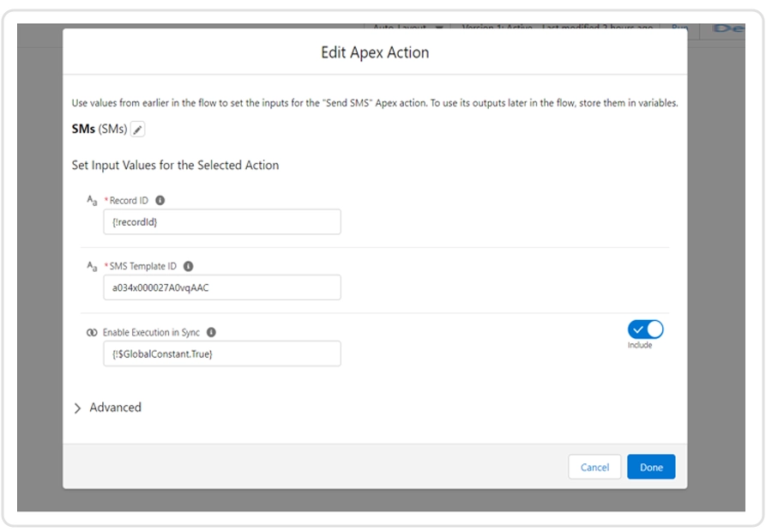The height and width of the screenshot is (532, 772).
Task: Click the Debug button in the top toolbar
Action: pos(727,28)
